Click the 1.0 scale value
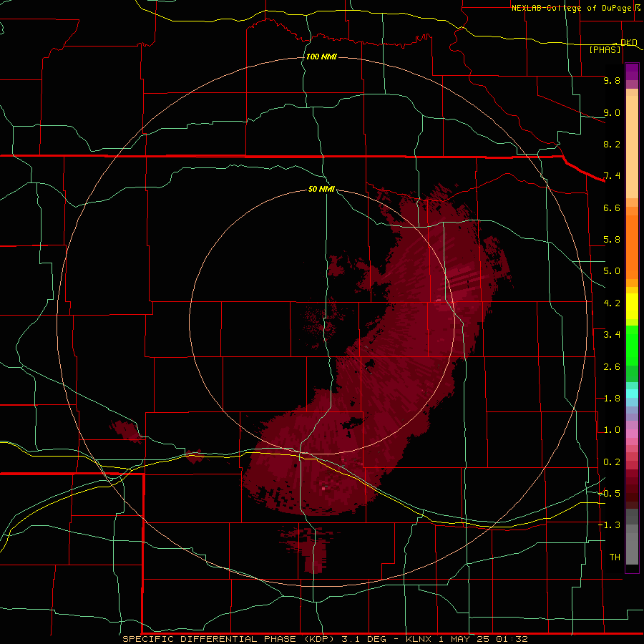 pyautogui.click(x=612, y=430)
